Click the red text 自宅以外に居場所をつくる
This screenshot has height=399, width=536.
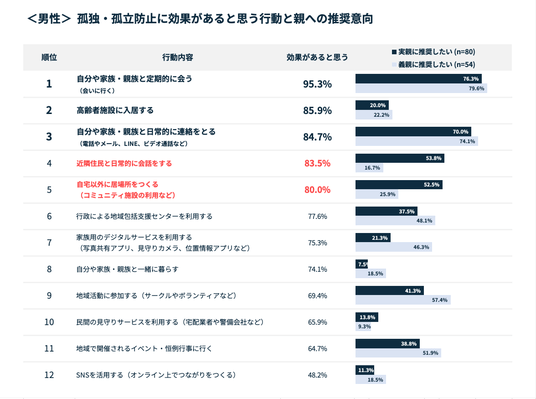117,184
